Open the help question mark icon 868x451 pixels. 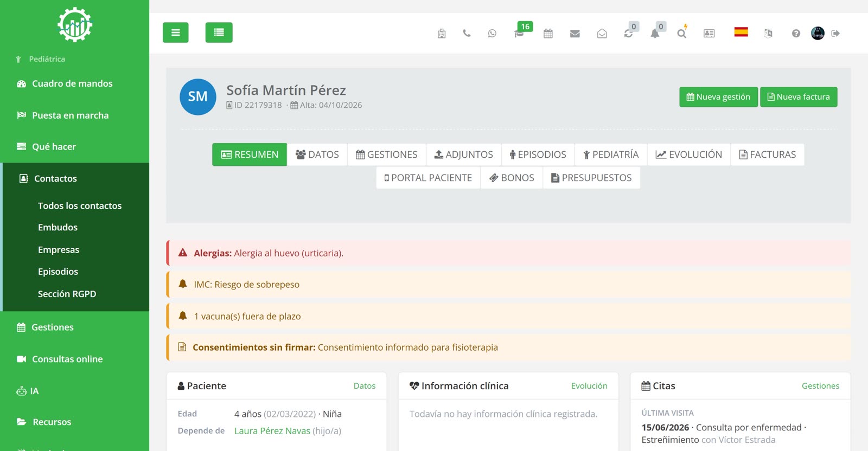[796, 34]
